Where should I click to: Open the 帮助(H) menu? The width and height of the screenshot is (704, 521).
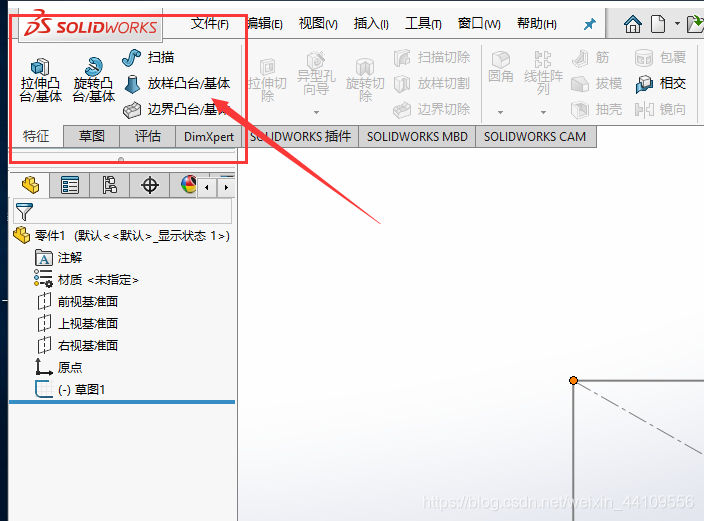[537, 23]
